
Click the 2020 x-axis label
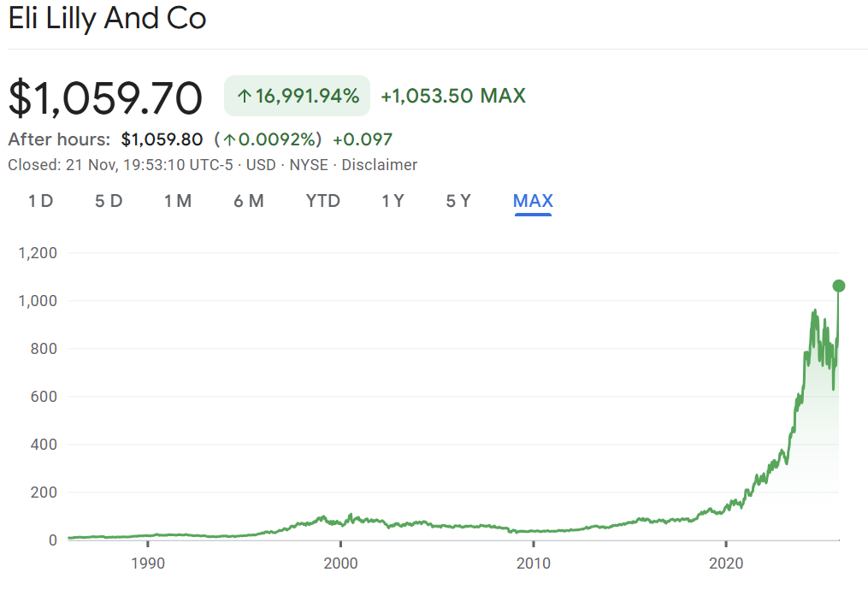point(725,564)
